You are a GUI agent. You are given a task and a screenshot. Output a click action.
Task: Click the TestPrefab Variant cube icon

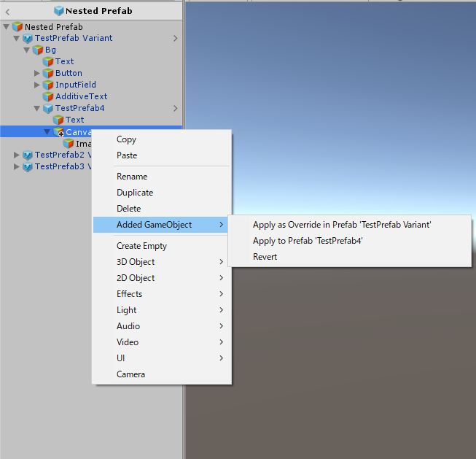pyautogui.click(x=28, y=38)
